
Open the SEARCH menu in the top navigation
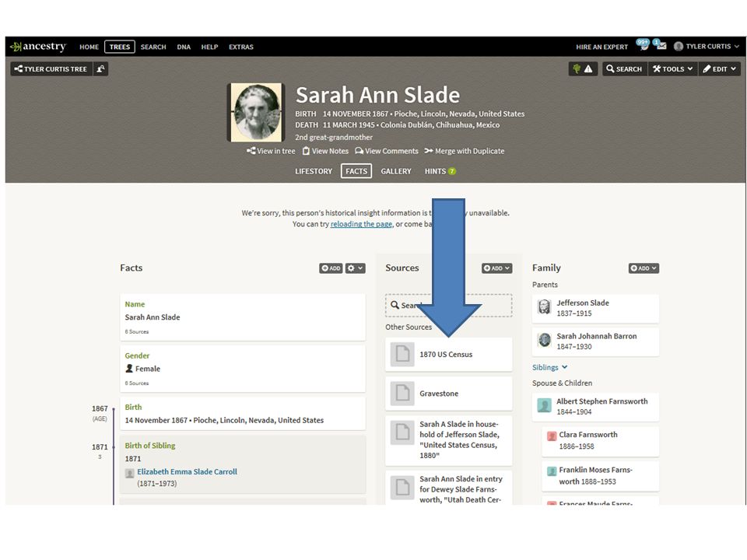click(x=153, y=47)
